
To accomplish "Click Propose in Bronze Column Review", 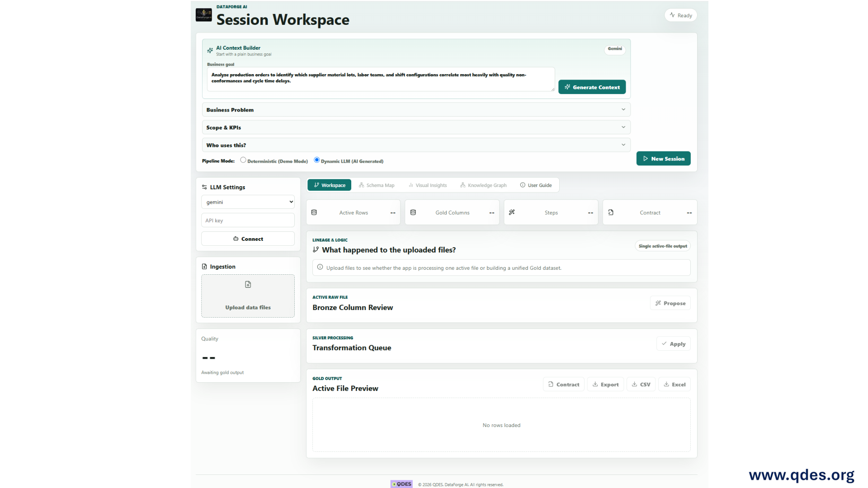I will click(x=670, y=303).
